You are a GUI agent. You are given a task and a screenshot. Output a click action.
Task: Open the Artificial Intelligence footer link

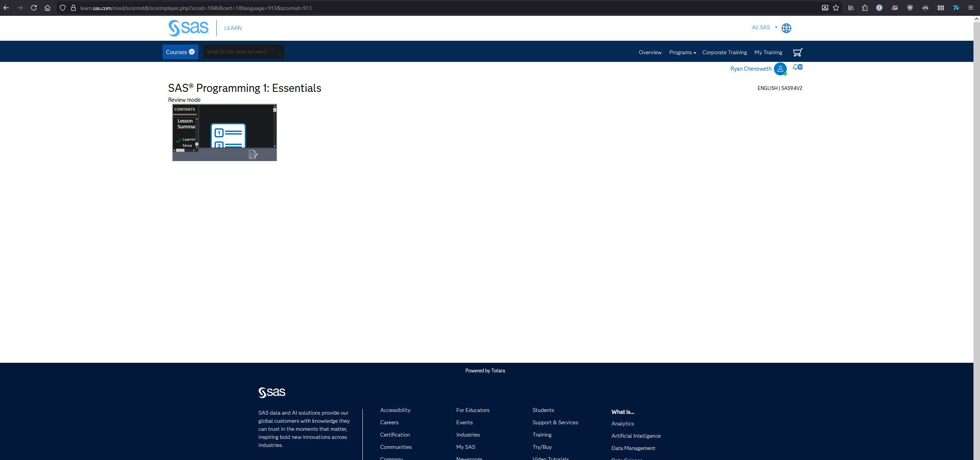pyautogui.click(x=636, y=436)
